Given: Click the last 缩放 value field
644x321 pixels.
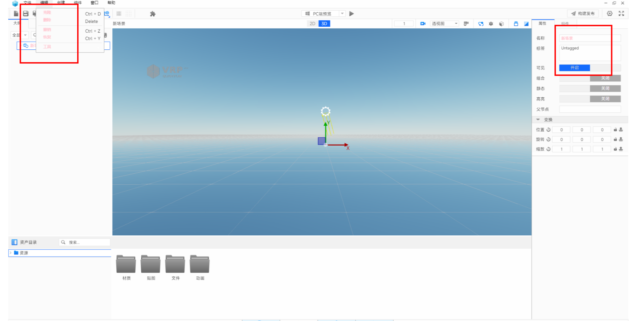Looking at the screenshot, I should (x=602, y=149).
